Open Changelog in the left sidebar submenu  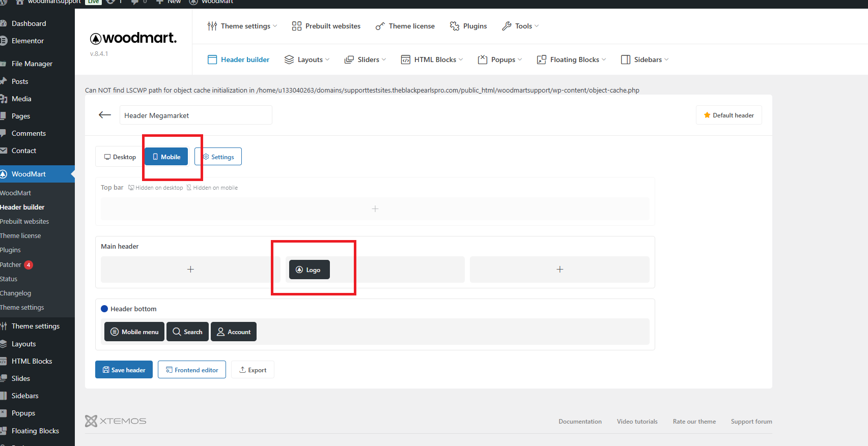click(15, 293)
